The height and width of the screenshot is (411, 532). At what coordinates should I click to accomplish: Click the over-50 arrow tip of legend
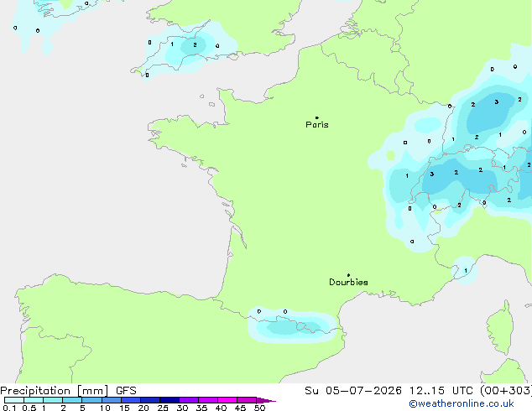click(x=266, y=400)
